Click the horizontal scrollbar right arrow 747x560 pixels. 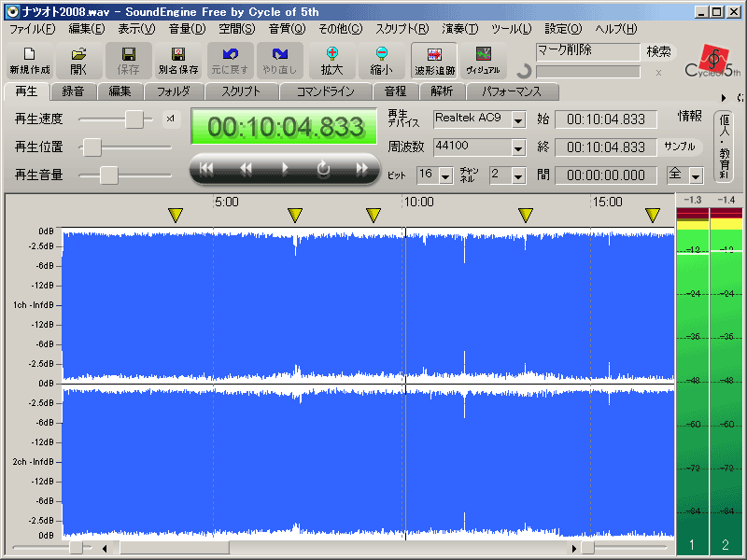coord(574,549)
